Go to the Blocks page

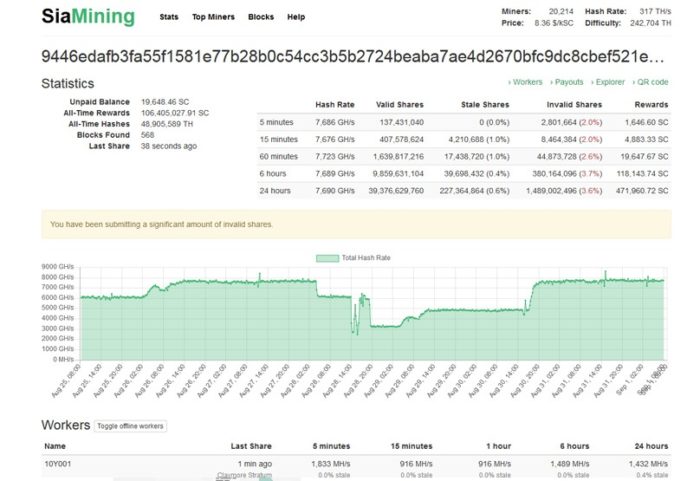coord(261,17)
